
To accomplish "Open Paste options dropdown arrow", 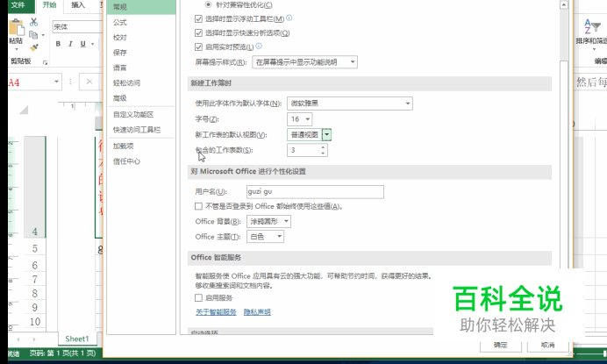I will point(17,50).
